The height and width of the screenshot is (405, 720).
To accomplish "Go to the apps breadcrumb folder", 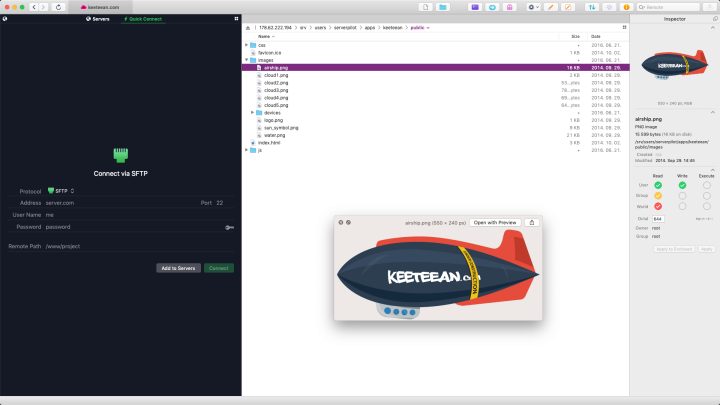I will (x=370, y=28).
